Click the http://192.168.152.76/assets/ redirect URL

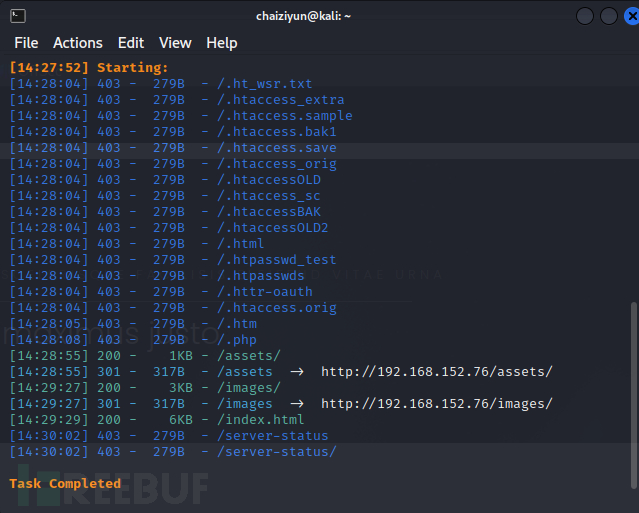click(x=436, y=372)
